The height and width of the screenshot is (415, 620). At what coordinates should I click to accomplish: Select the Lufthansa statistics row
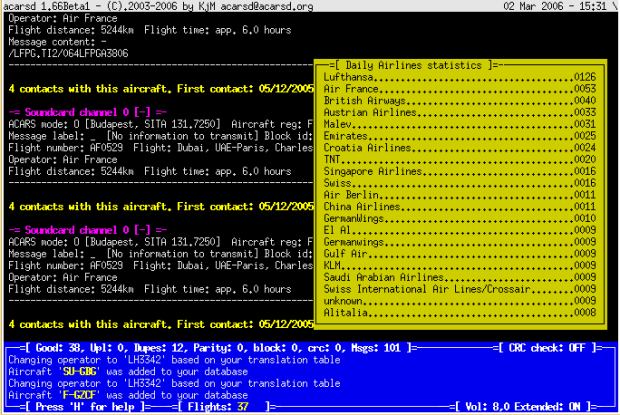(460, 77)
